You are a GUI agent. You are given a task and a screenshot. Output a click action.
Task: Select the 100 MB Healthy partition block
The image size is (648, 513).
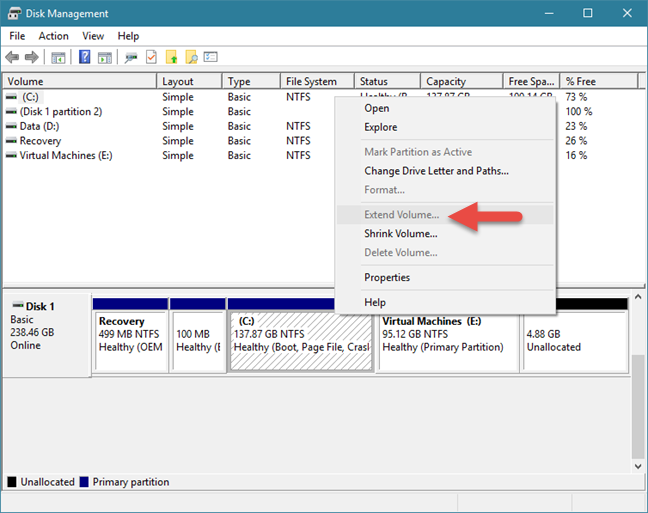pyautogui.click(x=198, y=335)
